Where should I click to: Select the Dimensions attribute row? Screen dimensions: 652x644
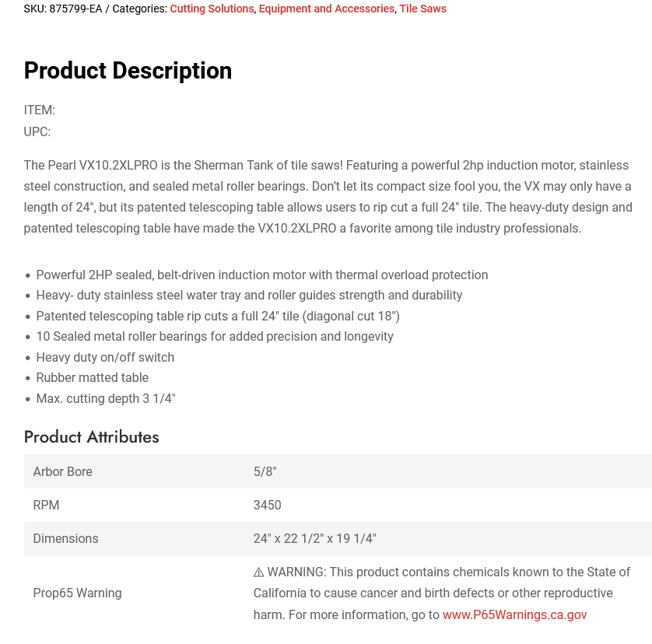(338, 538)
